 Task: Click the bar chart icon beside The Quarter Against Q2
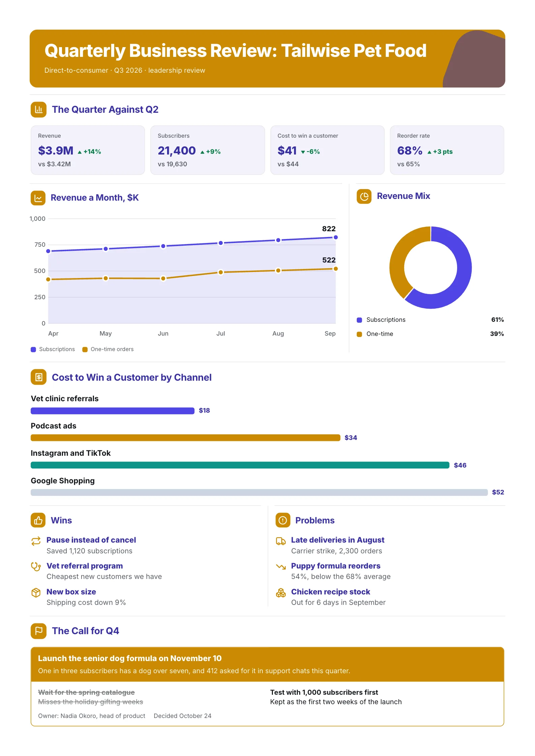point(38,109)
